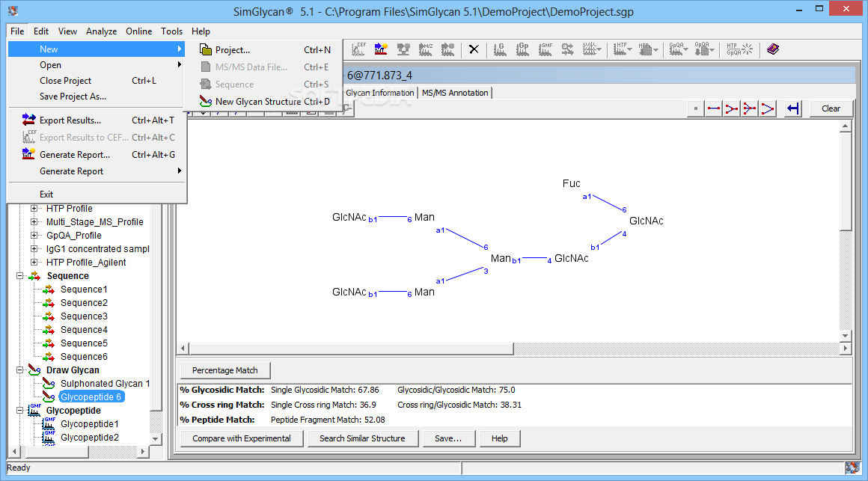Select the single node drawing tool
The width and height of the screenshot is (868, 481).
[x=696, y=108]
